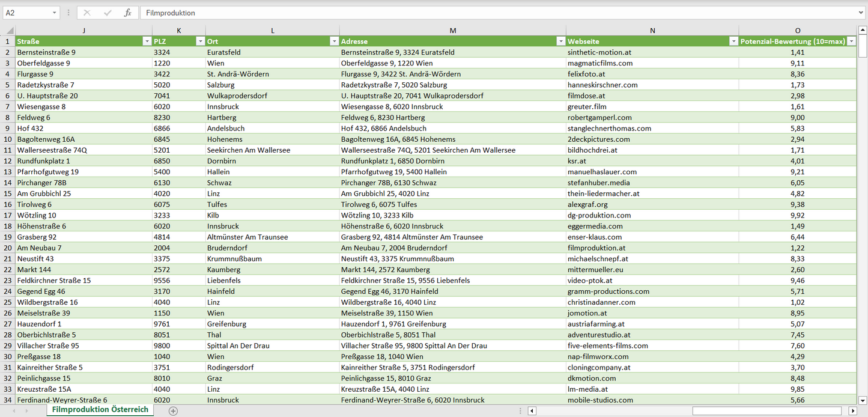Viewport: 868px width, 417px height.
Task: Click the Select All corner triangle
Action: (x=8, y=31)
